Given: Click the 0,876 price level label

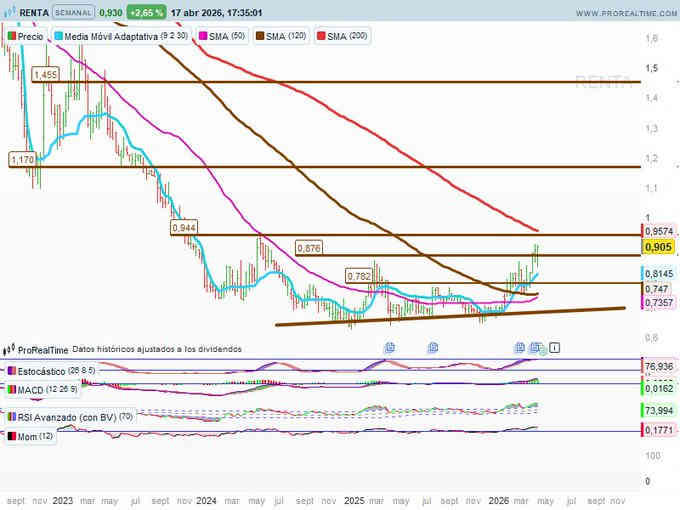Looking at the screenshot, I should [x=309, y=248].
